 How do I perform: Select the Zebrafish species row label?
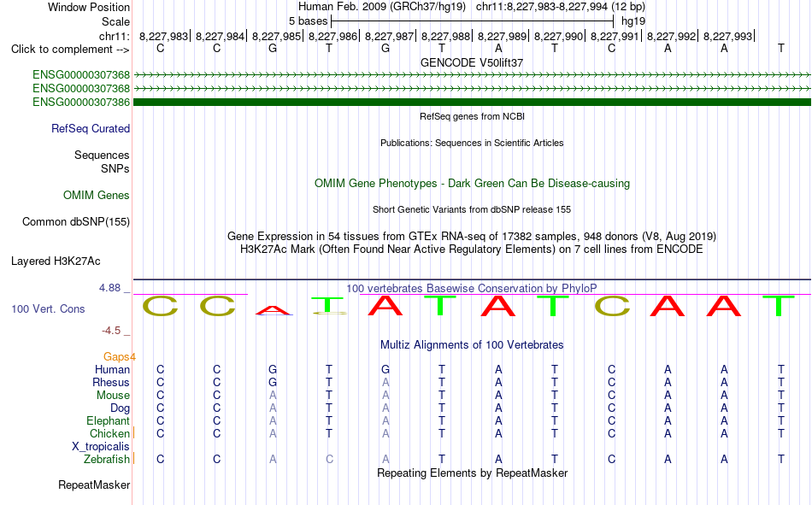(107, 460)
